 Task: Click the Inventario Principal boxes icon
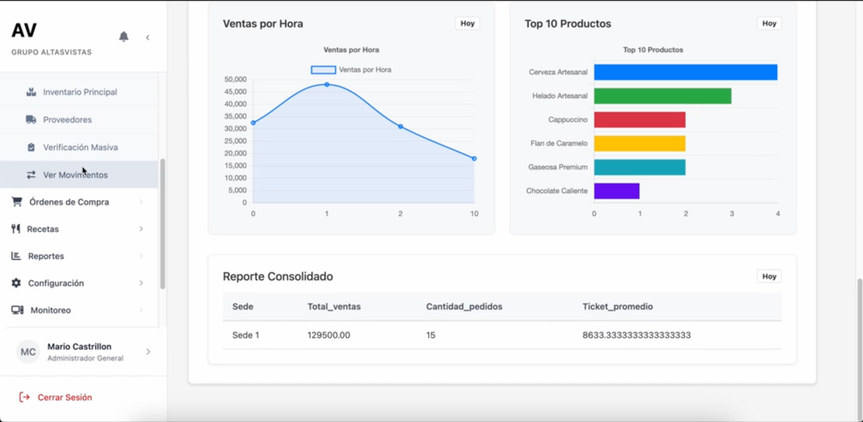click(31, 92)
